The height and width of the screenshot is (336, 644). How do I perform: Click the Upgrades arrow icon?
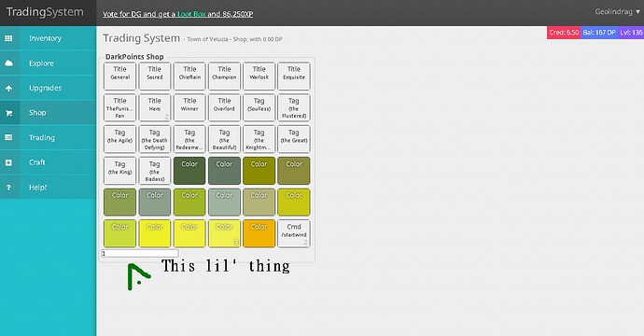tap(8, 88)
